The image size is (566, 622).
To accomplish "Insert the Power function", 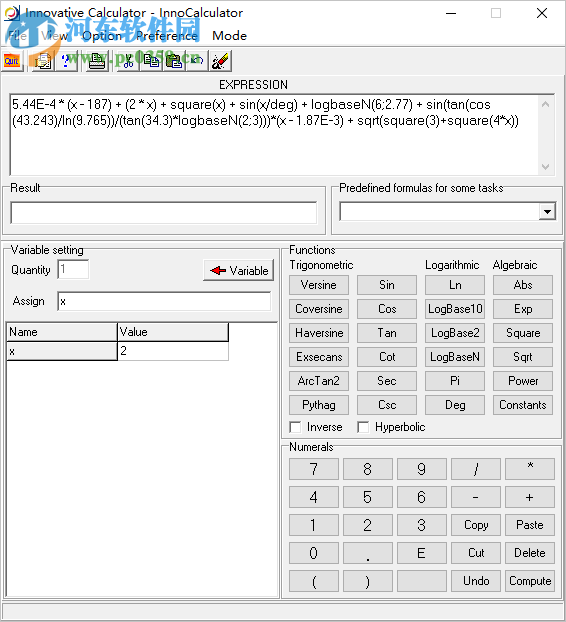I will tap(523, 381).
